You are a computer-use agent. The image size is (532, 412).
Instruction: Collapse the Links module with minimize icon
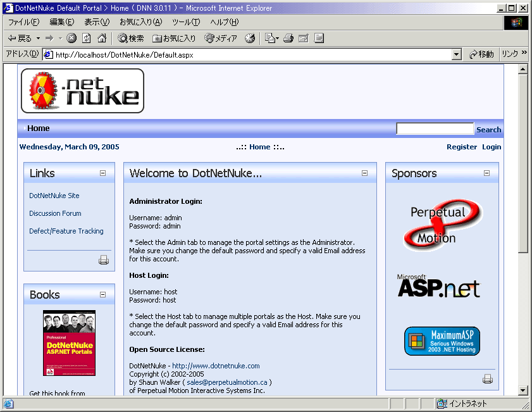(103, 173)
